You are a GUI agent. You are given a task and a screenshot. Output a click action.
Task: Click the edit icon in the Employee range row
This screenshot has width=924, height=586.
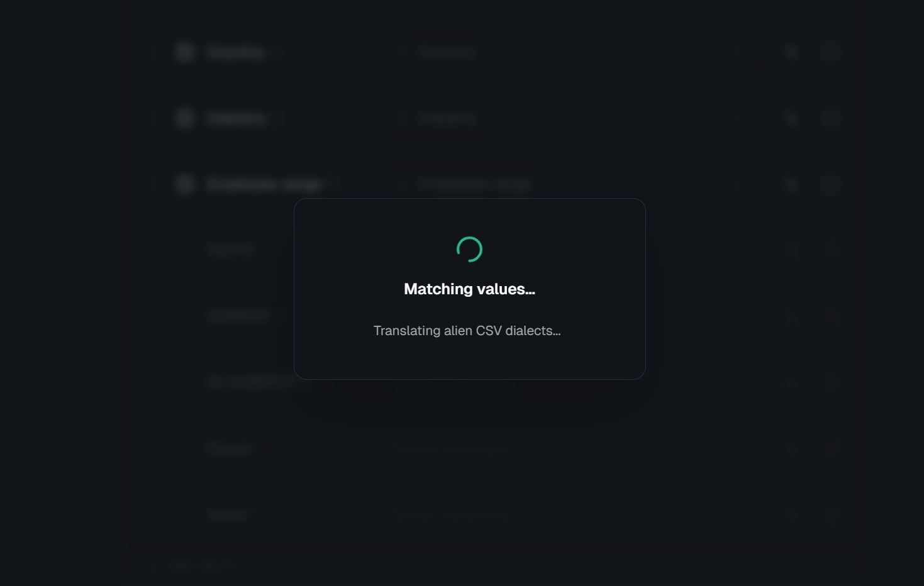click(x=792, y=184)
